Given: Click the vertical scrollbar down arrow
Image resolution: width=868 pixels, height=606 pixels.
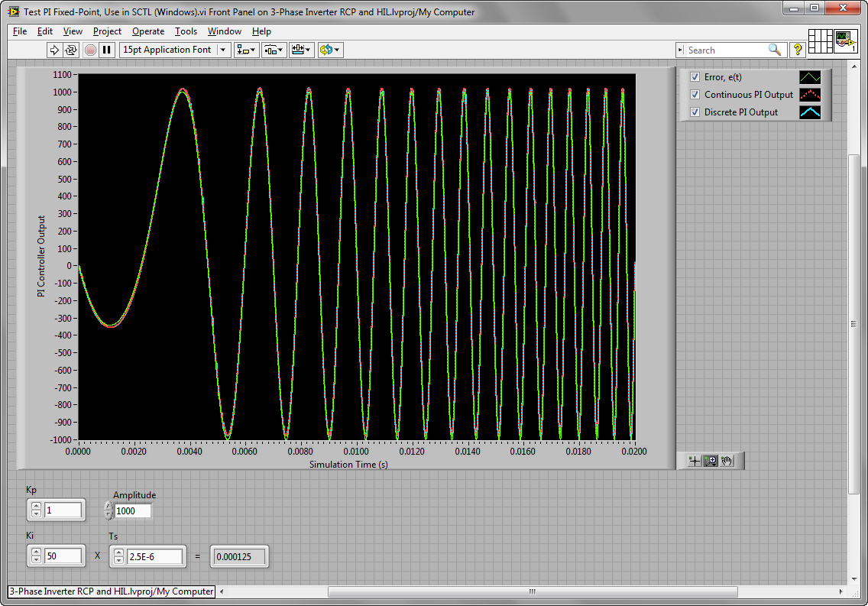Looking at the screenshot, I should coord(853,579).
